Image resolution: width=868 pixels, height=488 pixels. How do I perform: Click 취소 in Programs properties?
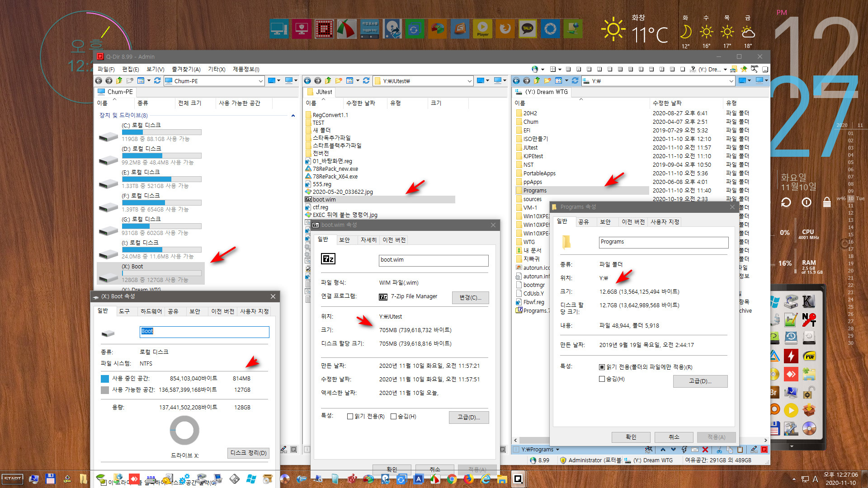pos(674,437)
